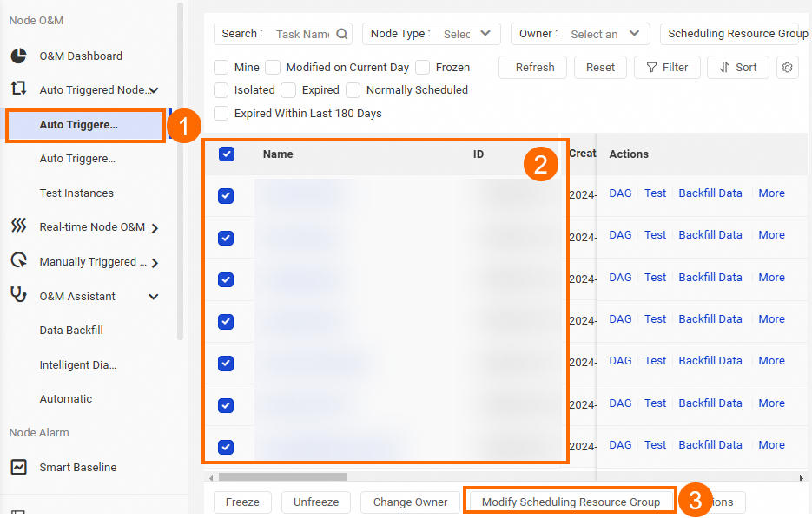This screenshot has width=812, height=518.
Task: Open Intelligent Dia... sidebar item
Action: [x=78, y=364]
